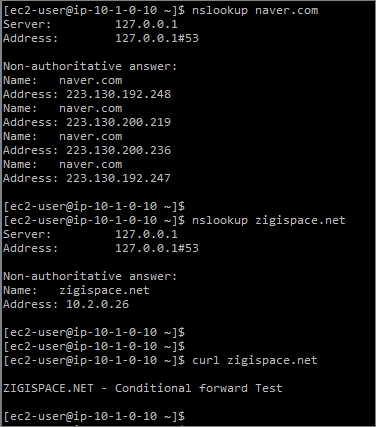This screenshot has width=376, height=427.
Task: Click the nslookup zigispace.net command line
Action: (x=174, y=220)
